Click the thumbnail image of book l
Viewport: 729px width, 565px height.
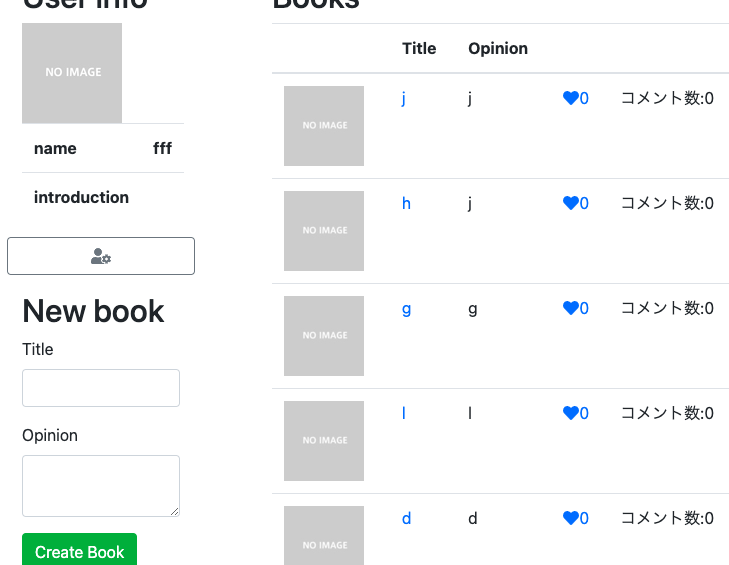(x=324, y=441)
